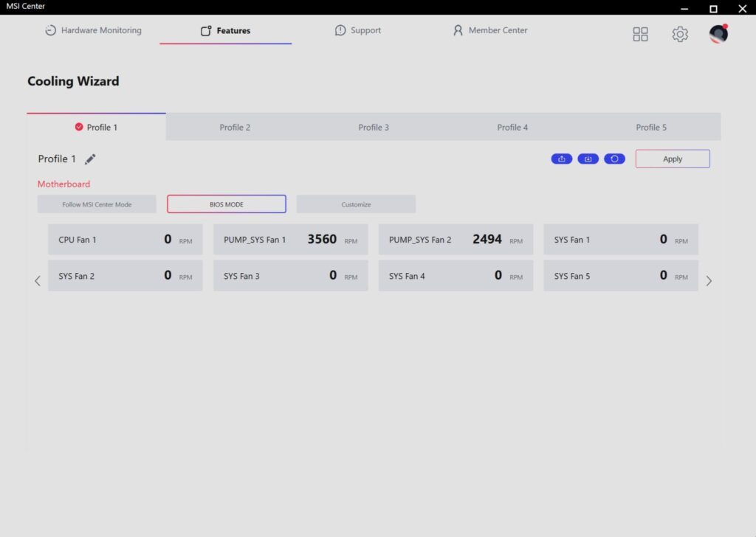Select the BIOS MODE option
This screenshot has height=537, width=756.
[x=227, y=204]
